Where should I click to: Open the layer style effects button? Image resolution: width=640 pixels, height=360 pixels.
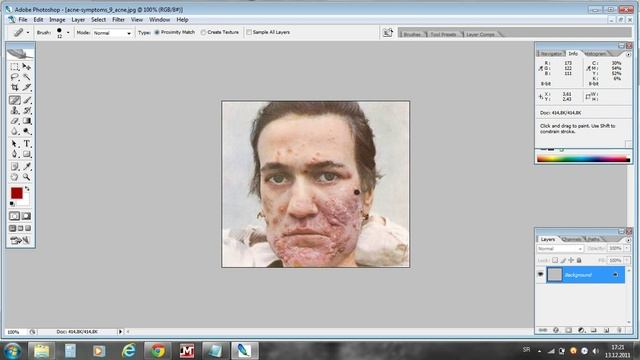point(556,330)
